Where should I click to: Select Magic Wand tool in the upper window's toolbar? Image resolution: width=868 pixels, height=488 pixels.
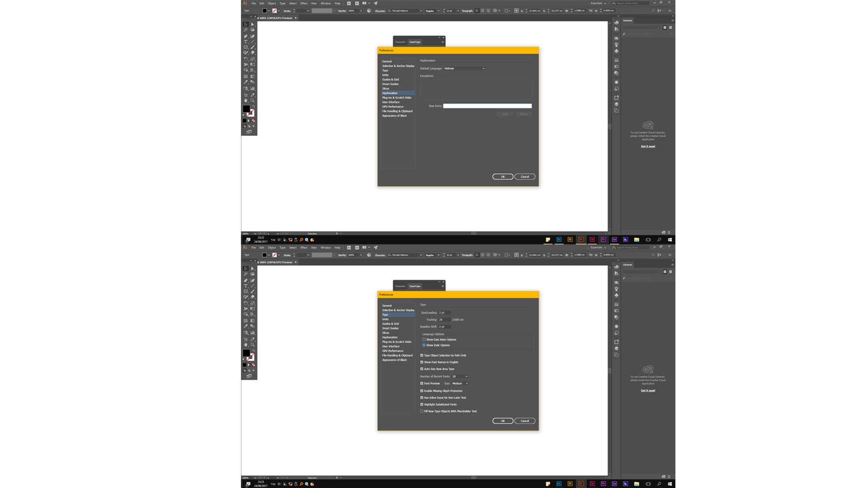[246, 30]
